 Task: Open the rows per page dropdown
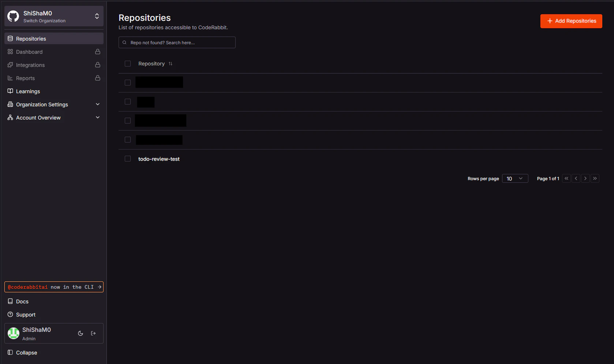pos(515,178)
